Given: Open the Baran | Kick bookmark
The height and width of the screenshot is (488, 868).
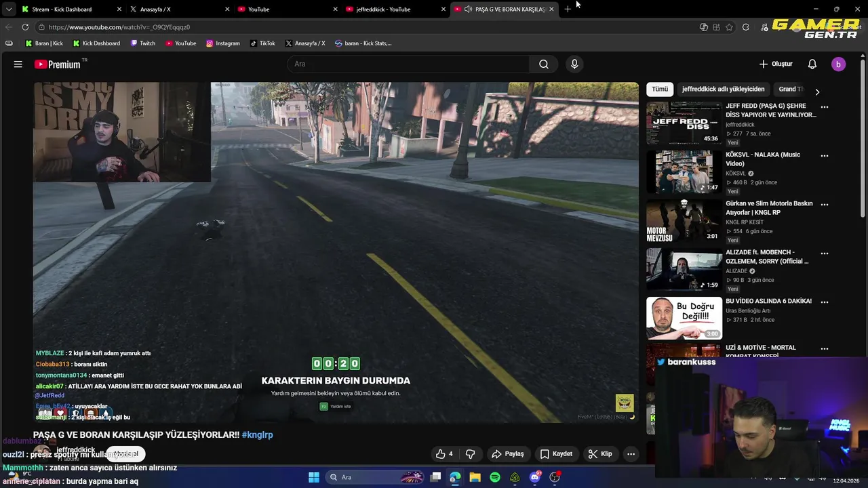Looking at the screenshot, I should click(x=44, y=43).
